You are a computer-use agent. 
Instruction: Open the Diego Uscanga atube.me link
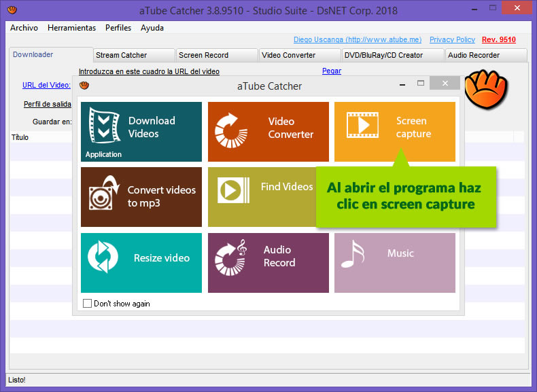coord(358,39)
